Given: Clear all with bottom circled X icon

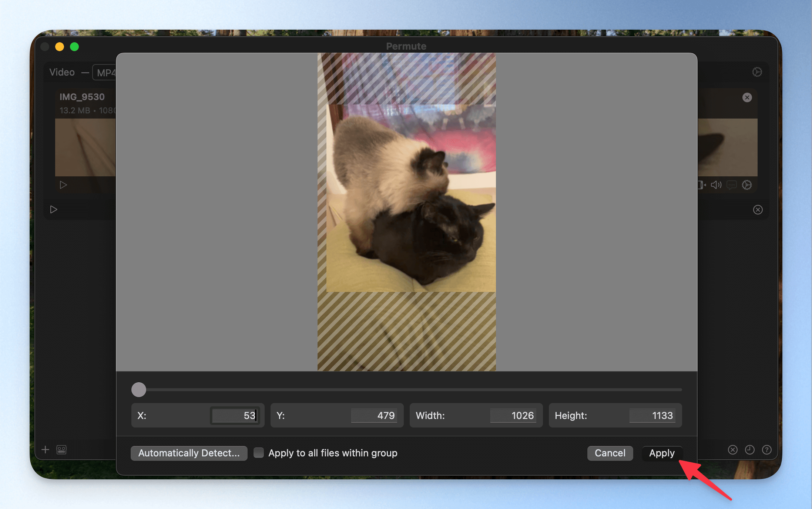Looking at the screenshot, I should (732, 450).
